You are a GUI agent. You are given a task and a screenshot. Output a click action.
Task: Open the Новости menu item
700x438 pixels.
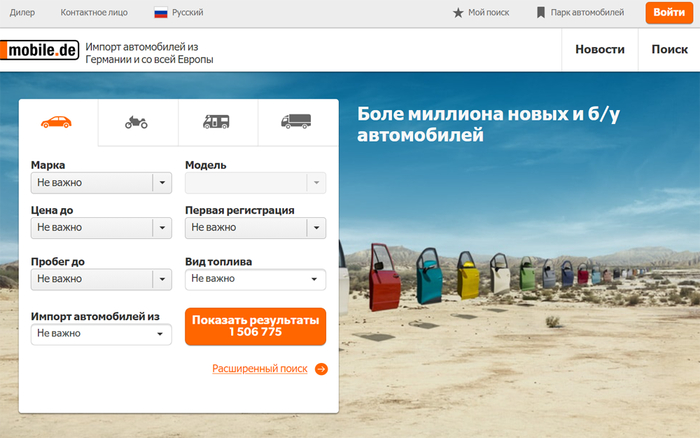(600, 49)
